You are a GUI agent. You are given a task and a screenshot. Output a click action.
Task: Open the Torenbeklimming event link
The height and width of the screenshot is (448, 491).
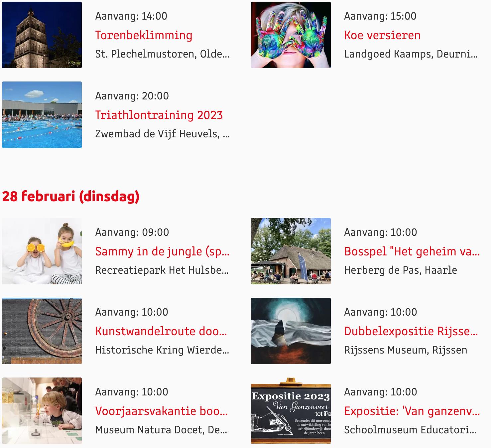click(x=144, y=35)
